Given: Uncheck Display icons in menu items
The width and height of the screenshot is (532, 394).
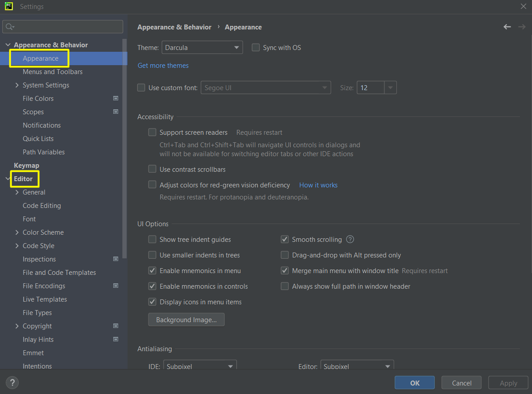Looking at the screenshot, I should [x=153, y=302].
